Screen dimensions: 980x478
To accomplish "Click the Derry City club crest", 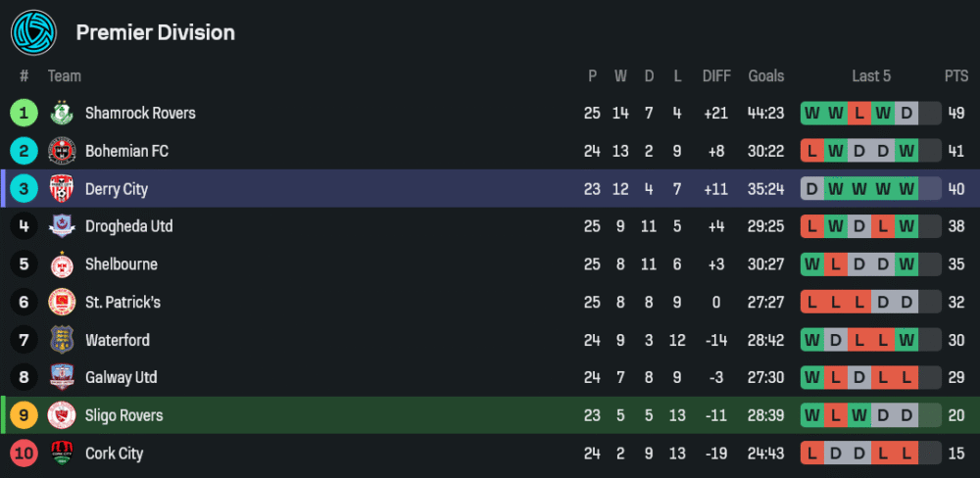I will tap(62, 188).
